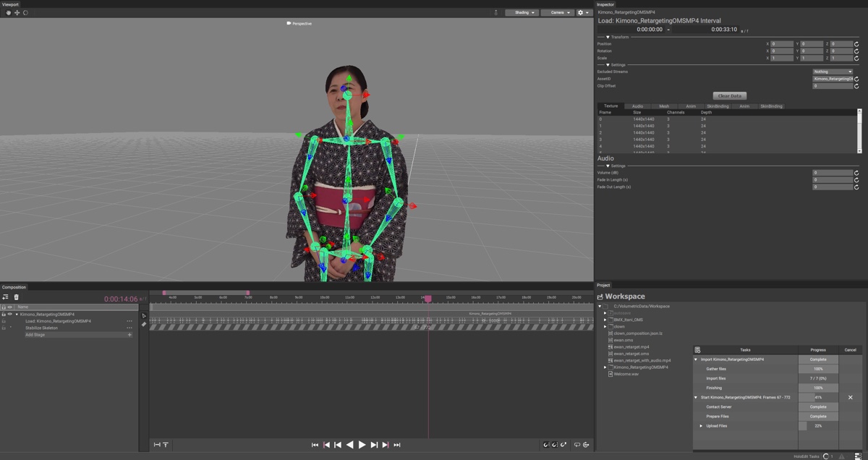Toggle visibility eye for Kimono_RetargetingOMSMP4 track
The width and height of the screenshot is (868, 460).
10,315
